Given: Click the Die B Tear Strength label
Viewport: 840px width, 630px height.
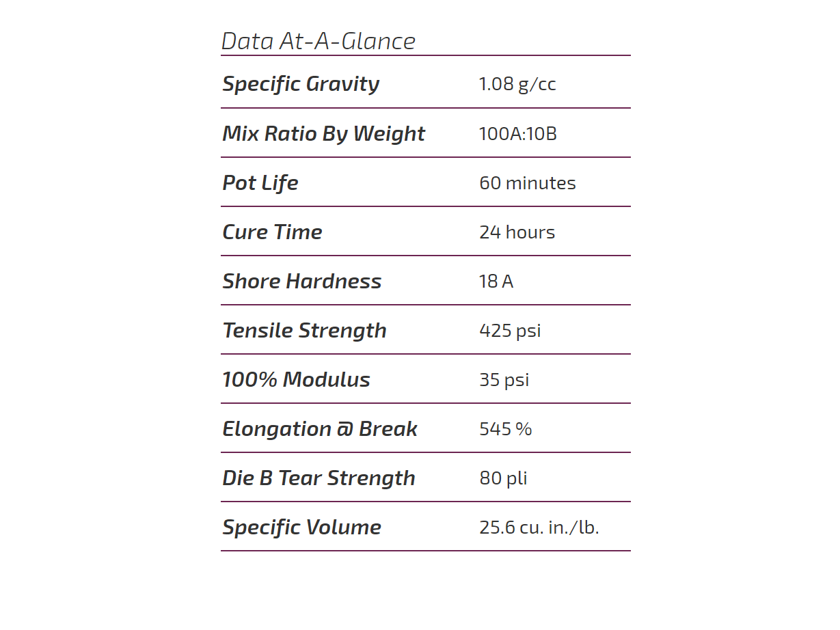Looking at the screenshot, I should pos(319,478).
